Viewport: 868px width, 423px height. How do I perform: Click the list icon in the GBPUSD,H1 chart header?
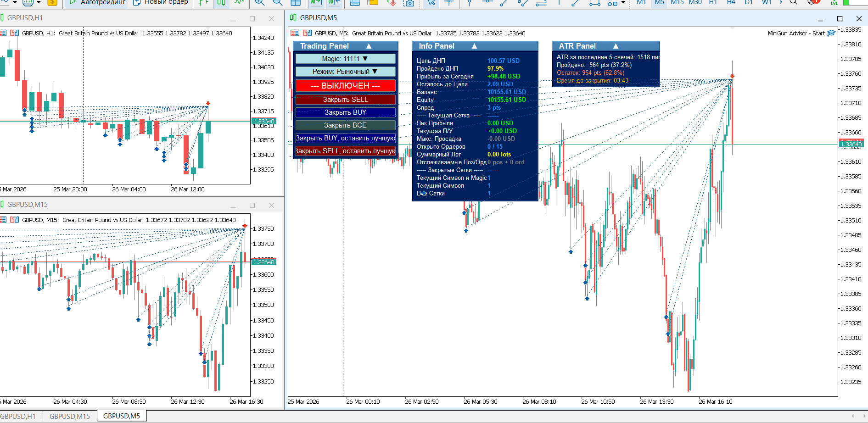click(3, 33)
